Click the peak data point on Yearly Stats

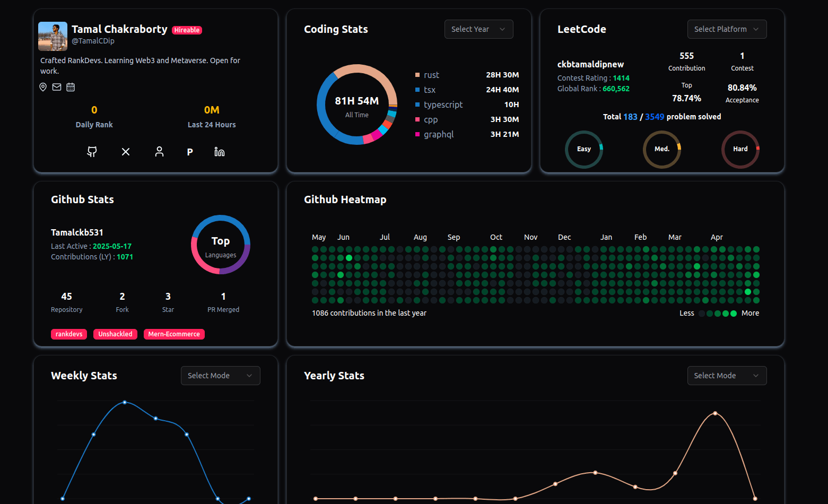click(715, 413)
